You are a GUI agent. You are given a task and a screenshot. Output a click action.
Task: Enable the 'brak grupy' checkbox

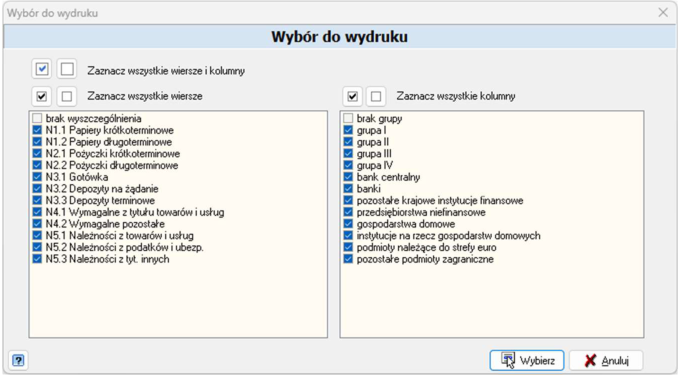click(348, 118)
